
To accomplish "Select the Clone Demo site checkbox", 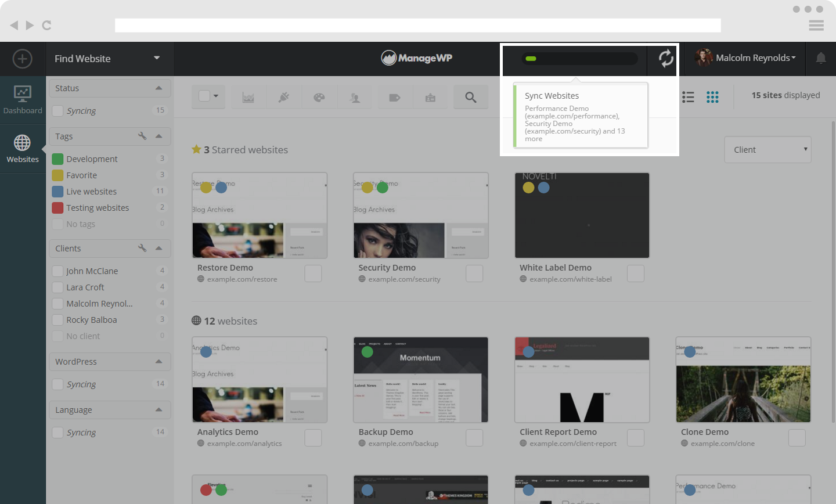I will click(x=797, y=438).
